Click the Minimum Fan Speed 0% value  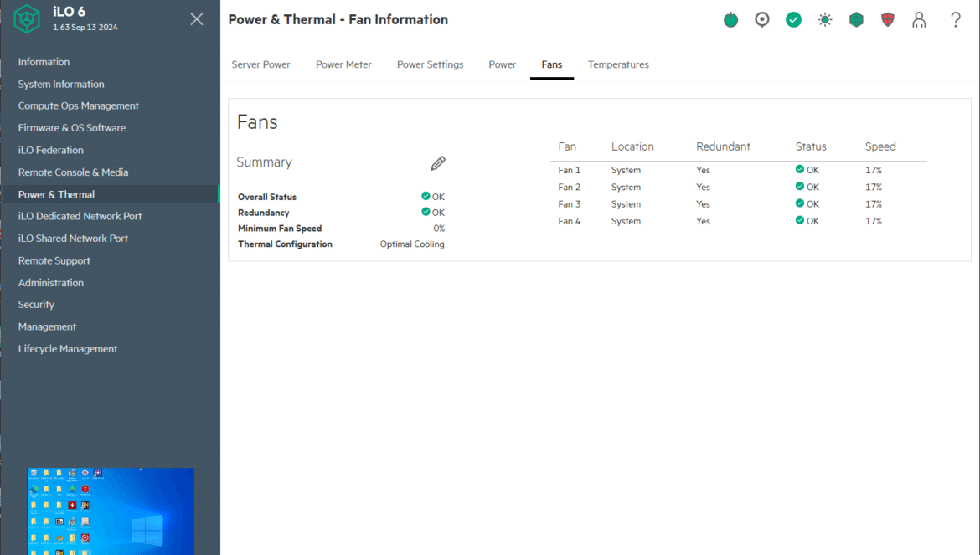point(440,229)
